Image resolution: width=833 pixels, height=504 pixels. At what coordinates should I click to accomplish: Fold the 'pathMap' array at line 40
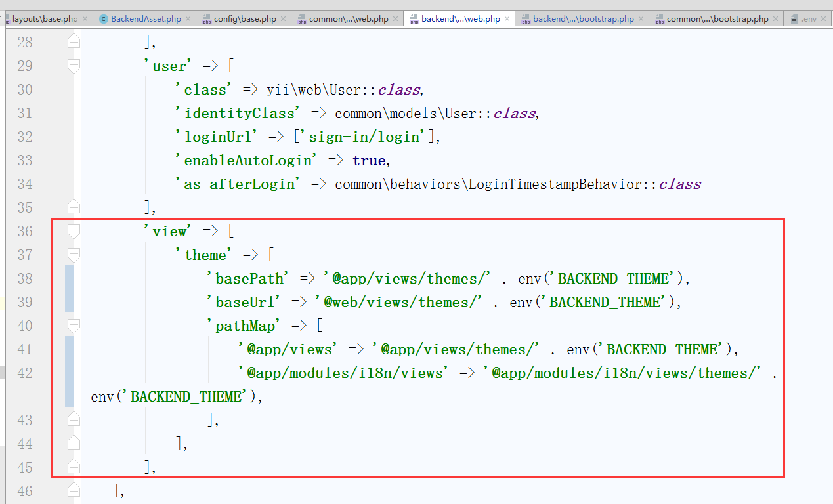(74, 325)
